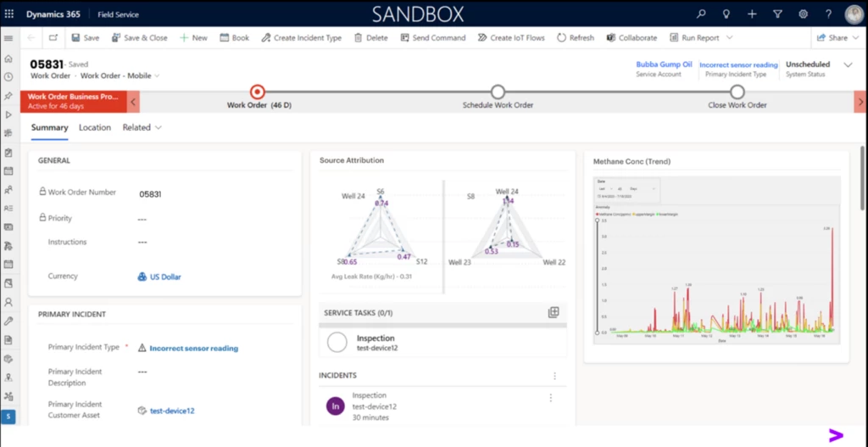This screenshot has height=447, width=868.
Task: Click Create Incident Type command
Action: coord(301,37)
